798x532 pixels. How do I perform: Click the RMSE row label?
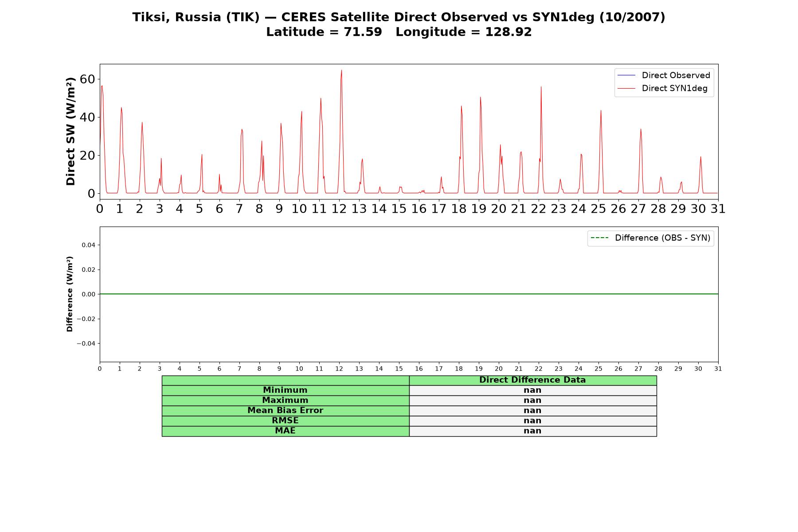285,421
